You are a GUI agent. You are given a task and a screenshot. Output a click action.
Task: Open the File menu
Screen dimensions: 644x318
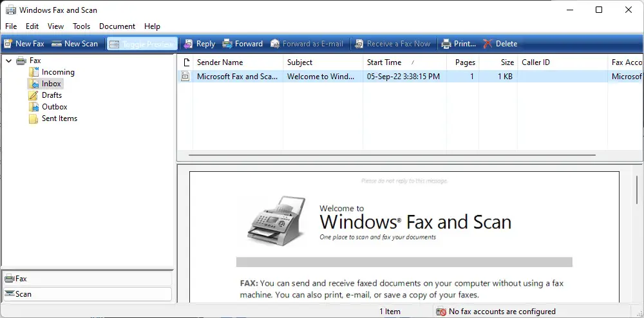tap(11, 26)
